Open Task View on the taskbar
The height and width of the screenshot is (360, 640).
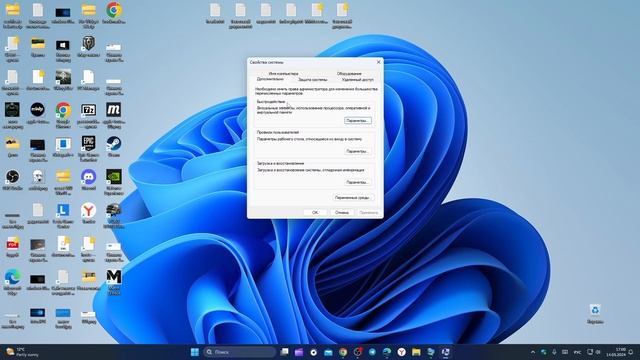pyautogui.click(x=284, y=352)
